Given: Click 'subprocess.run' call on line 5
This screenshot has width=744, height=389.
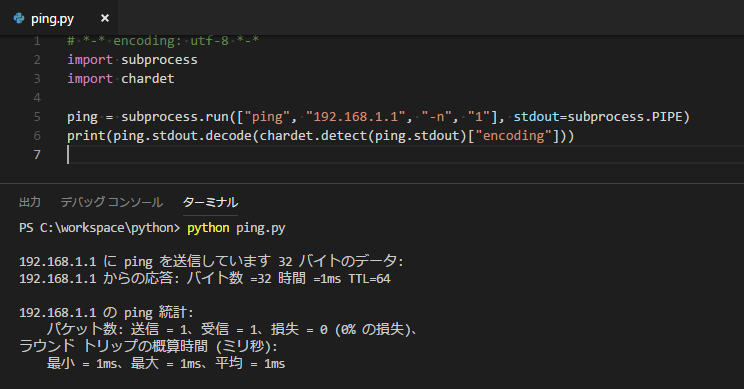Looking at the screenshot, I should pos(175,117).
